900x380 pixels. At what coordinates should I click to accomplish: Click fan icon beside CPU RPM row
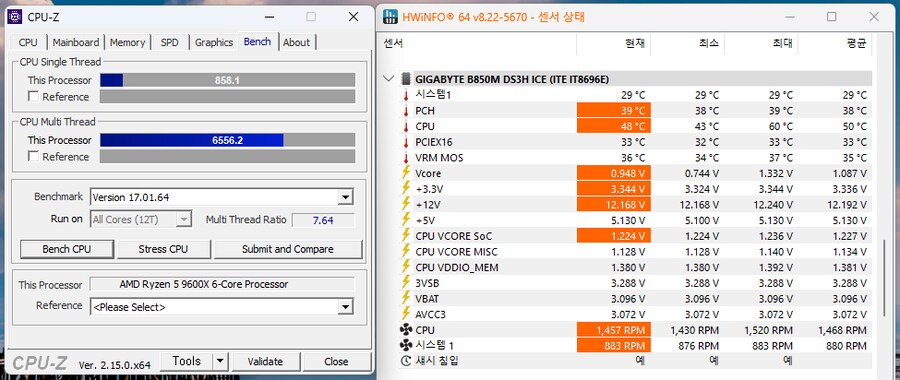pyautogui.click(x=406, y=330)
